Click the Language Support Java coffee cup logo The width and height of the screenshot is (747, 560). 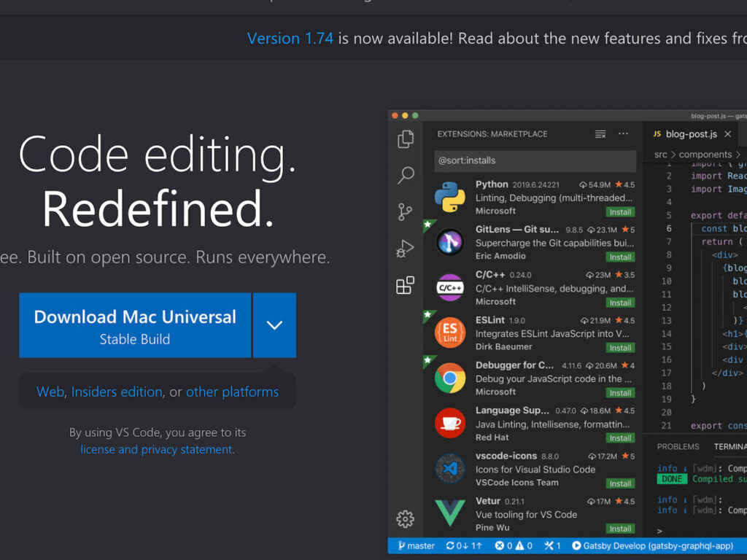coord(449,423)
